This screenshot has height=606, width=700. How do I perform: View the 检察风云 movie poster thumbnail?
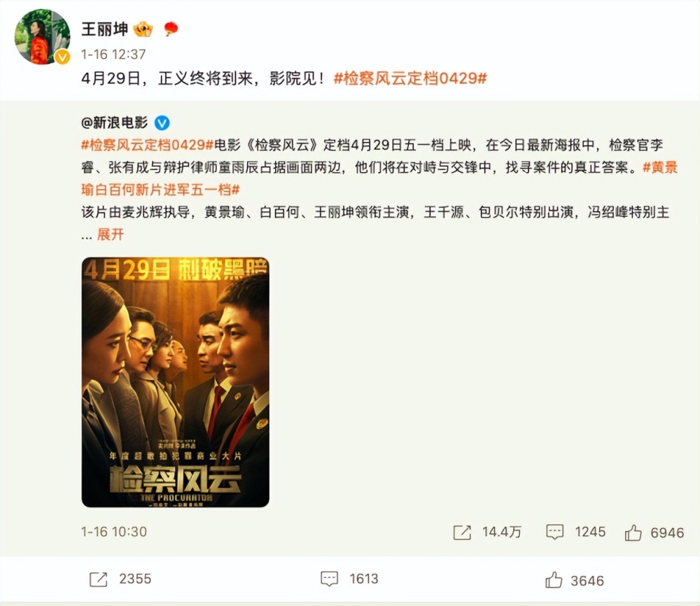tap(176, 382)
